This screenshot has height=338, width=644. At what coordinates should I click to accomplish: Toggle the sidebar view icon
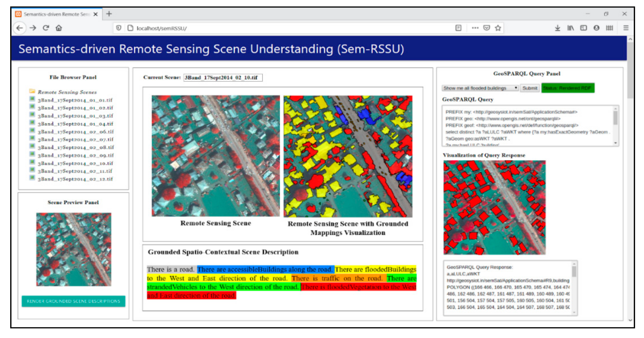(583, 28)
